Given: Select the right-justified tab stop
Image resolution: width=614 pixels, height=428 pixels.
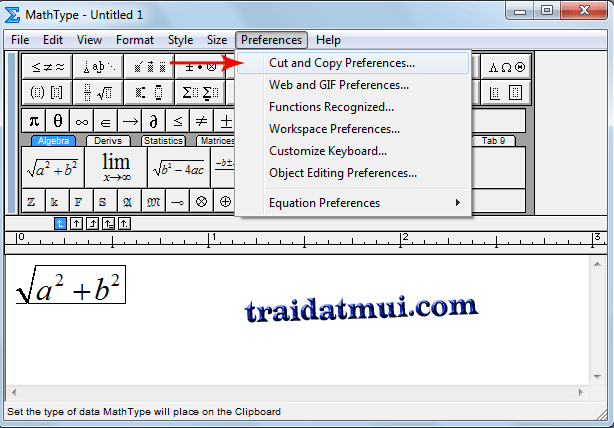Looking at the screenshot, I should click(x=92, y=224).
